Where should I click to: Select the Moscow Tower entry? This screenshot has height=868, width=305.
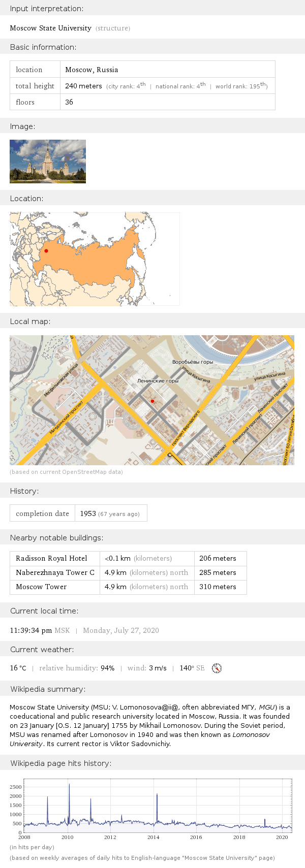pos(41,587)
